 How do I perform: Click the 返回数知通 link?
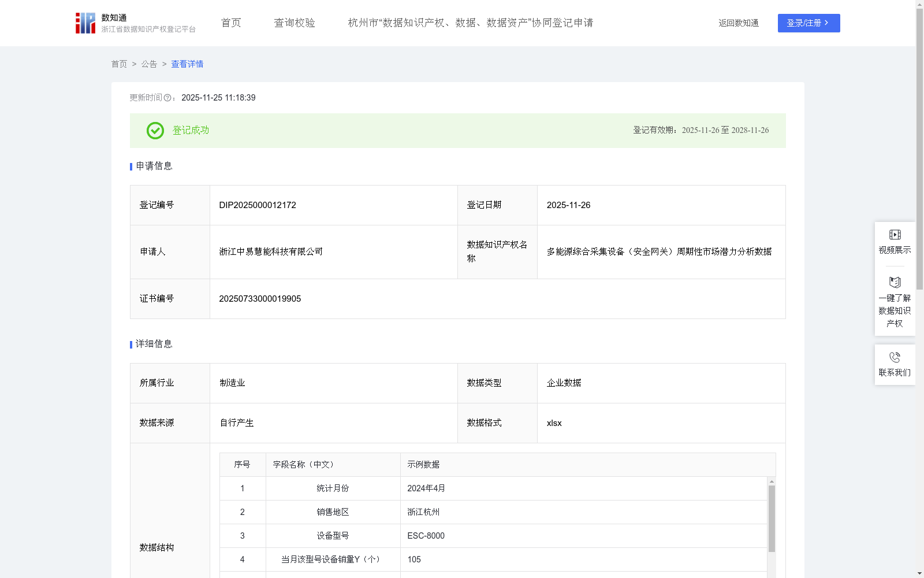(x=739, y=23)
